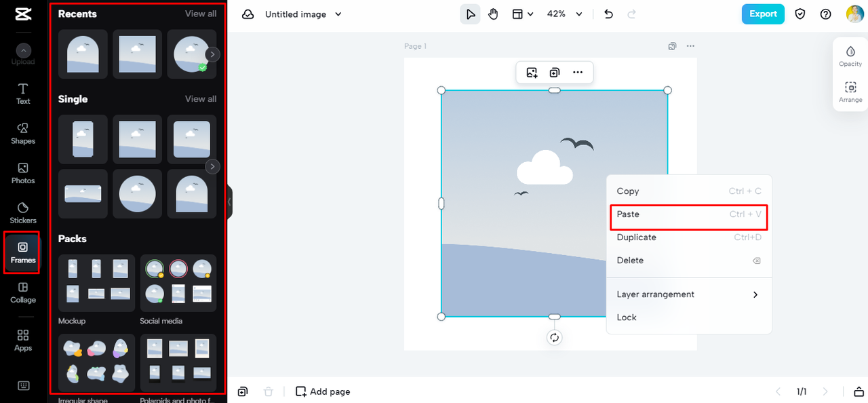The height and width of the screenshot is (403, 868).
Task: Open the Photos panel
Action: pos(23,173)
